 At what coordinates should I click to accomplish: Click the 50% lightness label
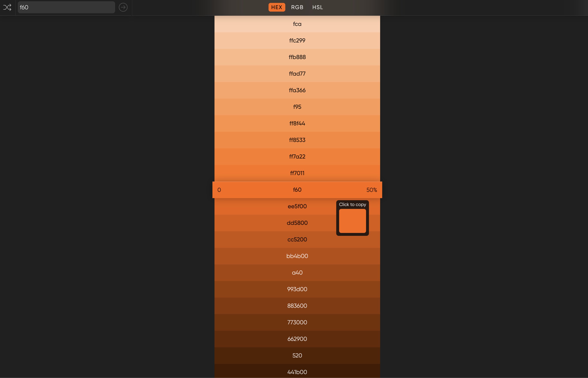(371, 190)
